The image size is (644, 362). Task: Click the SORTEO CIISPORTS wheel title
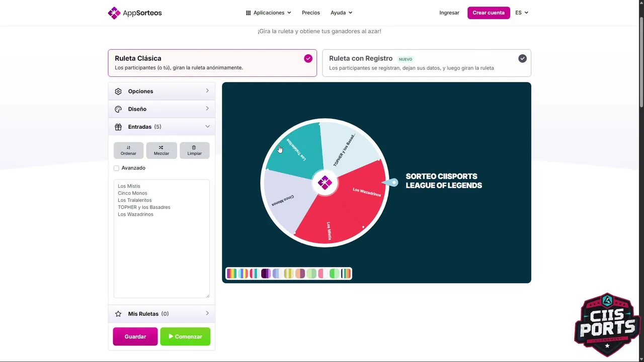[444, 181]
